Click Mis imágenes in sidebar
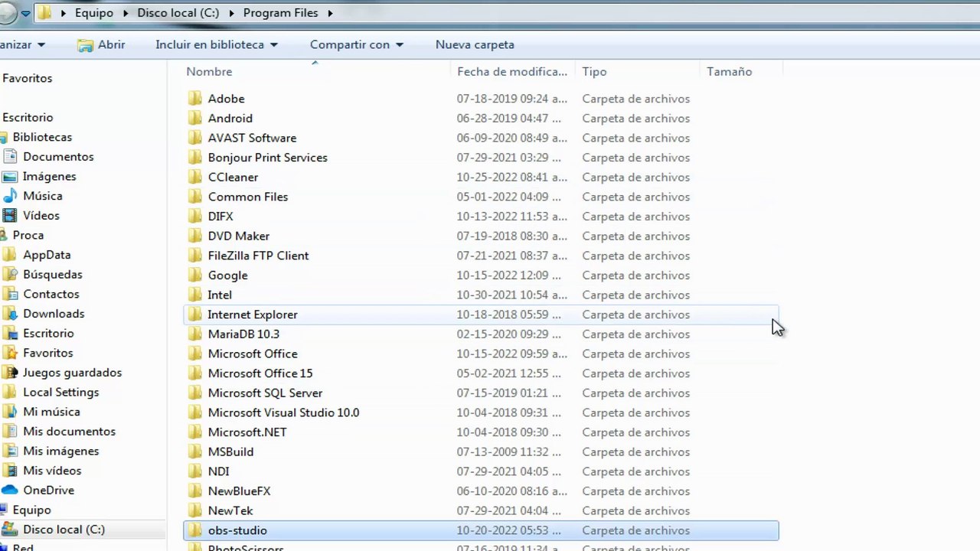980x551 pixels. pyautogui.click(x=61, y=451)
